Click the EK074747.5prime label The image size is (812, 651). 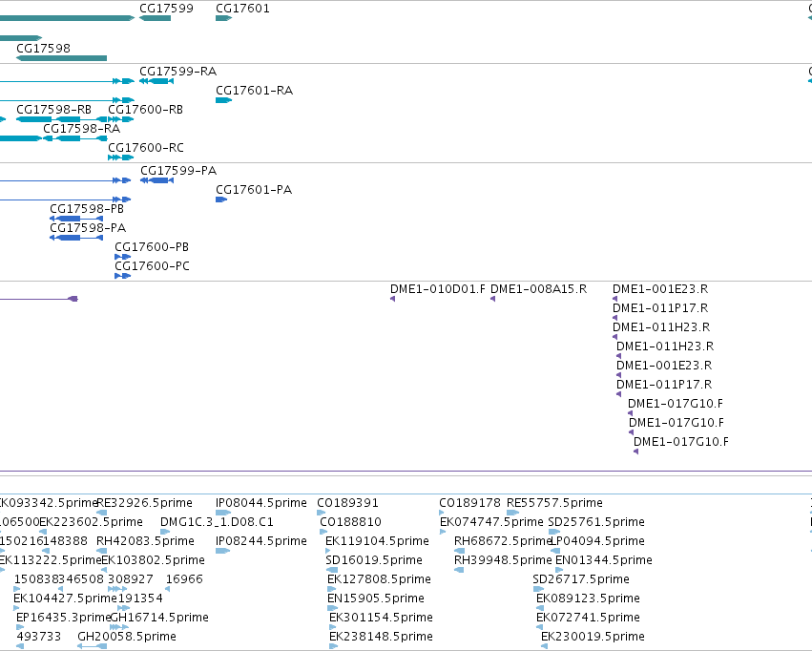coord(492,522)
